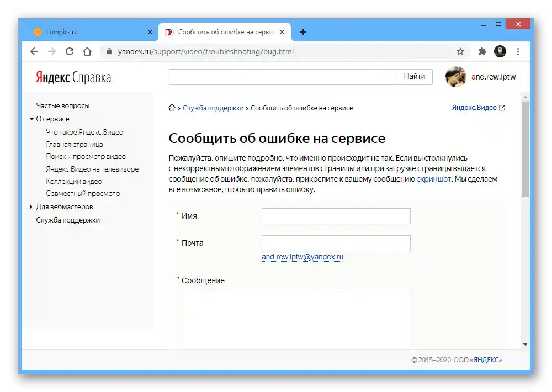The height and width of the screenshot is (392, 552).
Task: Open the Яндекс Справка logo link
Action: pos(73,77)
